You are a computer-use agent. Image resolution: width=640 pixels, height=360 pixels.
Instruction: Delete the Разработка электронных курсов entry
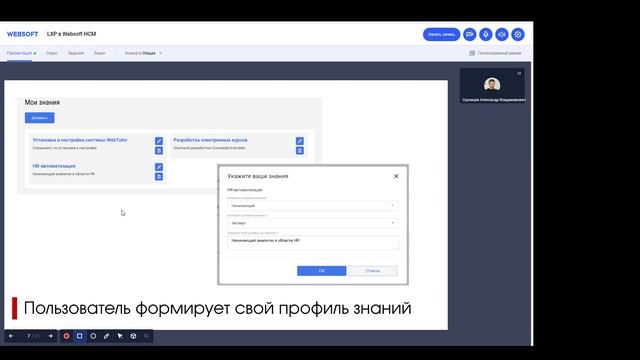coord(300,151)
